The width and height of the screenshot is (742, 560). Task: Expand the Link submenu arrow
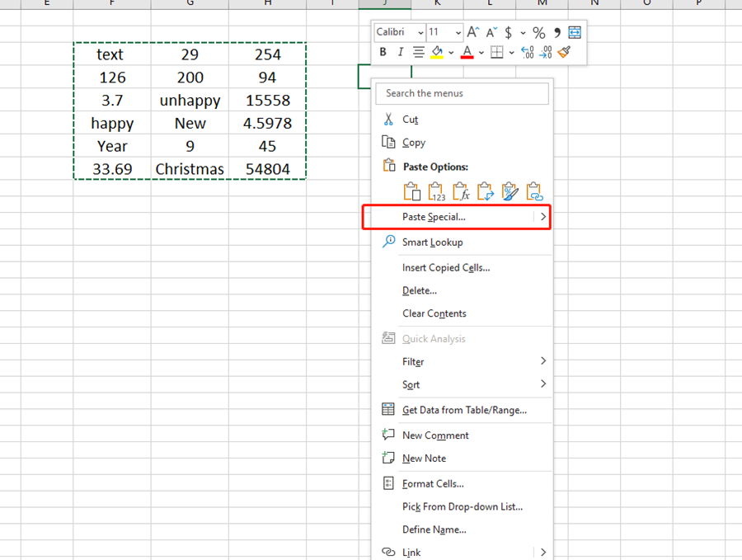[x=542, y=552]
